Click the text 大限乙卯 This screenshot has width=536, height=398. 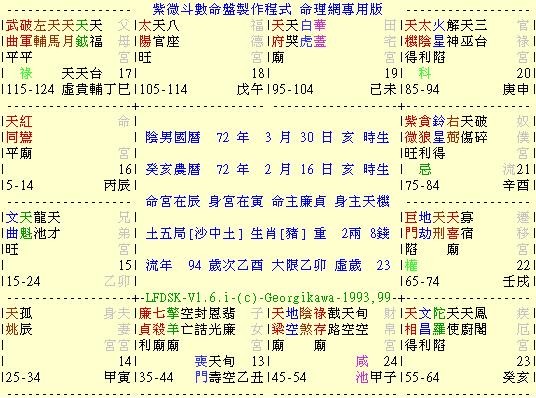[299, 265]
